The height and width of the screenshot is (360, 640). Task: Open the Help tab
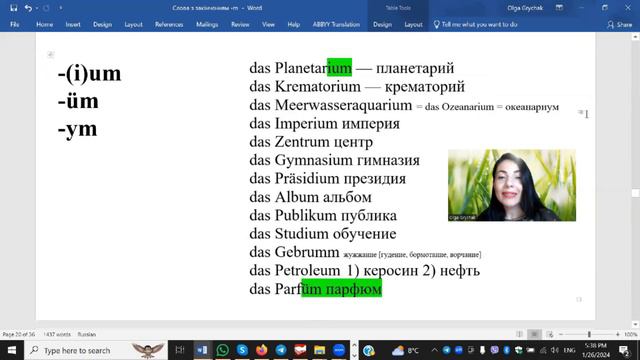[293, 24]
